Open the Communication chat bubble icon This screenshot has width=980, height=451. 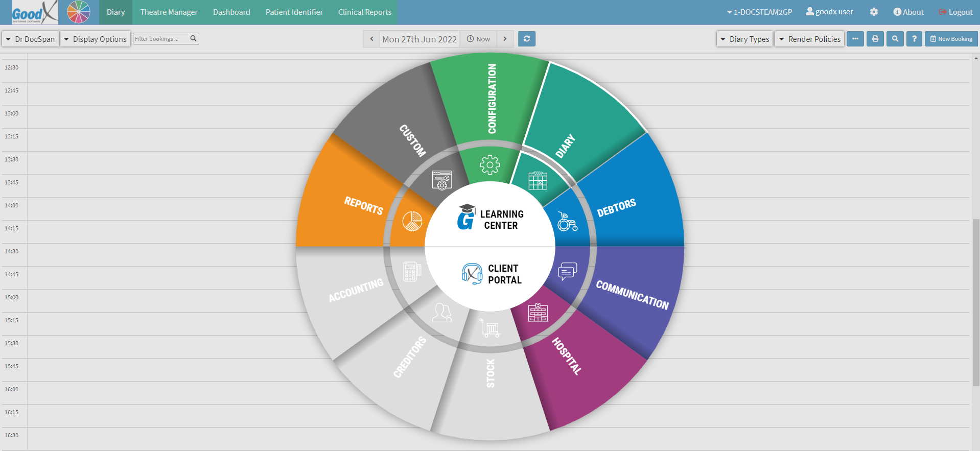click(567, 271)
